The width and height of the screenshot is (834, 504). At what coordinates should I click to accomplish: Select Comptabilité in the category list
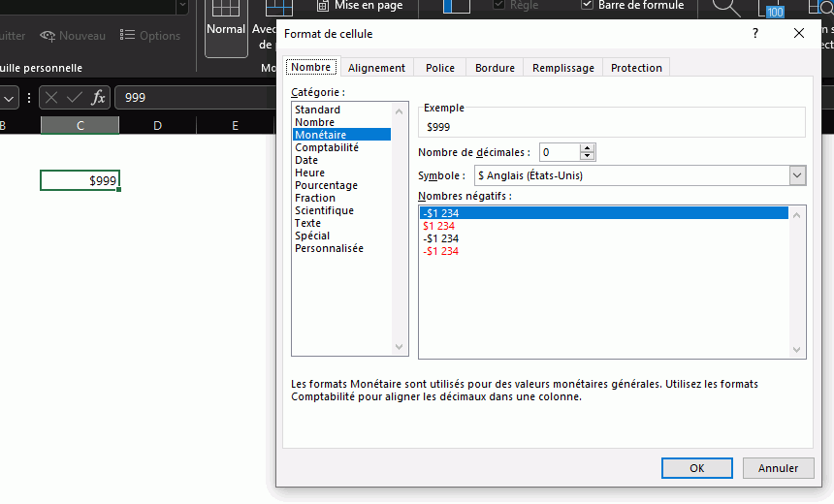pos(326,147)
